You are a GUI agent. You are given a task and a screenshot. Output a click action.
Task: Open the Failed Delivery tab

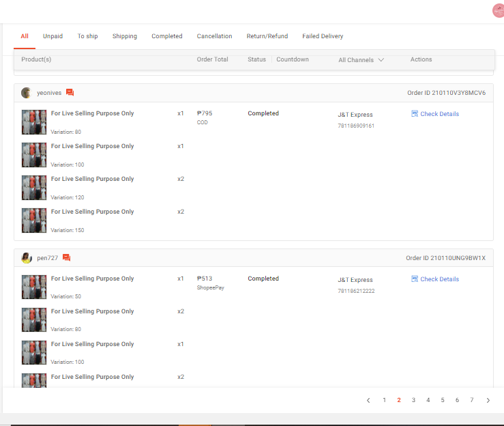pyautogui.click(x=323, y=36)
